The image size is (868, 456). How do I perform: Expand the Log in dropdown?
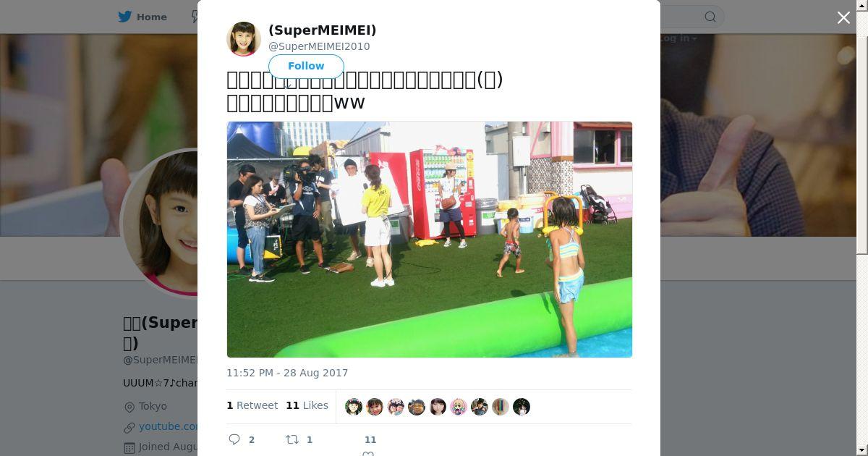click(x=678, y=38)
